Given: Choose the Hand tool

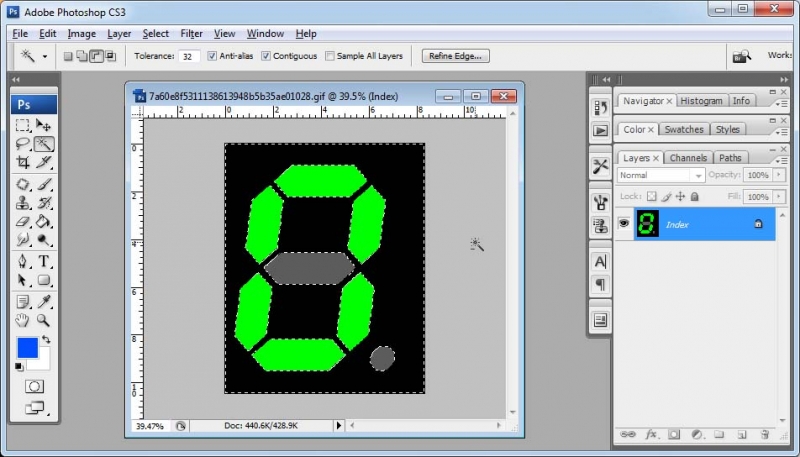Looking at the screenshot, I should 23,320.
